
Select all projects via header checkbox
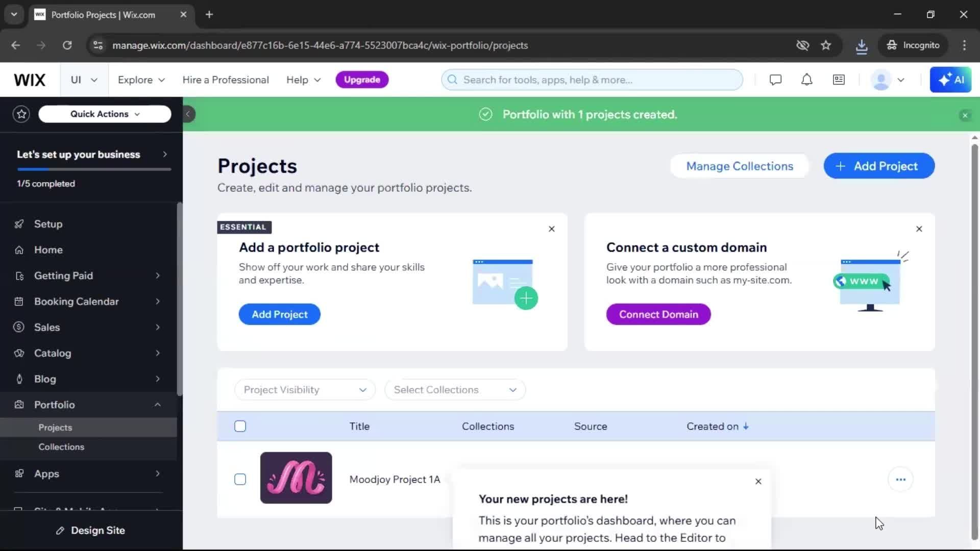pos(240,426)
